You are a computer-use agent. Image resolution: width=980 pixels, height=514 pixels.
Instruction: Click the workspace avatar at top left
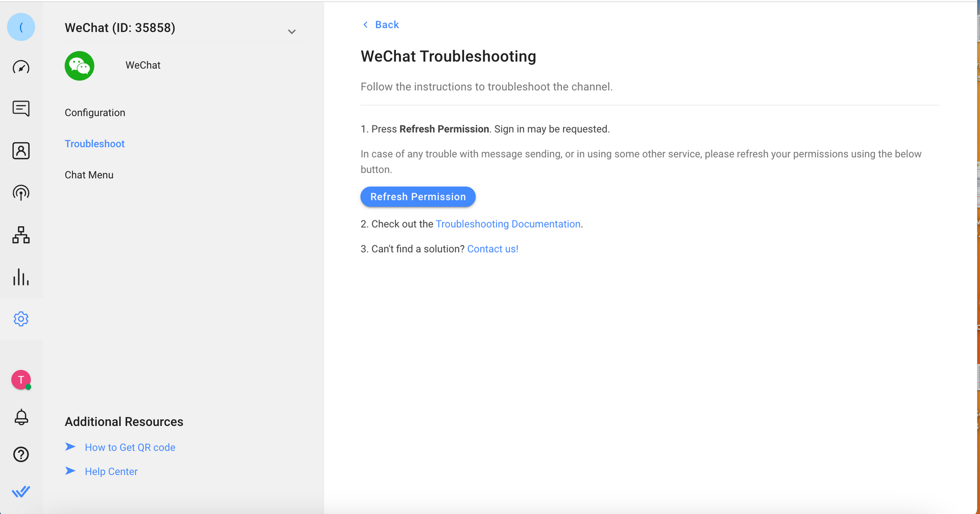21,27
